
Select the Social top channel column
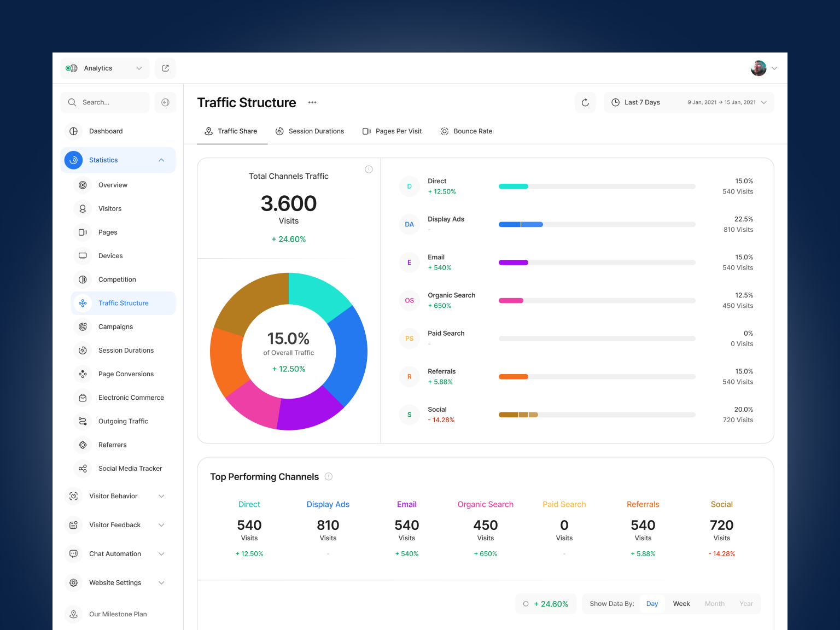722,529
